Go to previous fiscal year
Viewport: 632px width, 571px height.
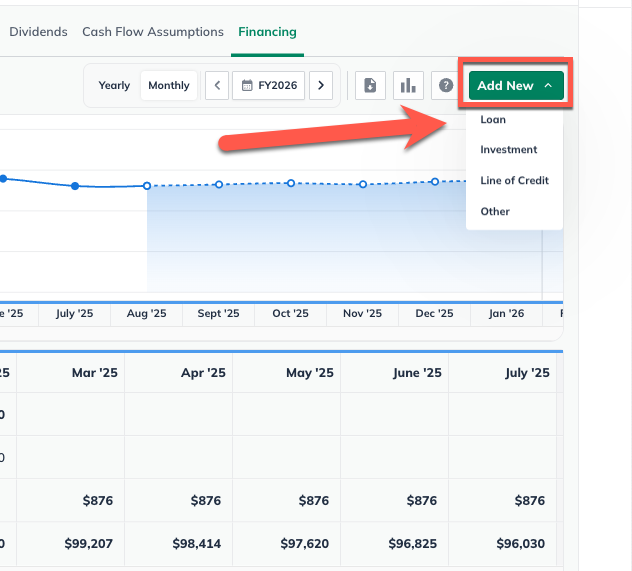(x=217, y=85)
